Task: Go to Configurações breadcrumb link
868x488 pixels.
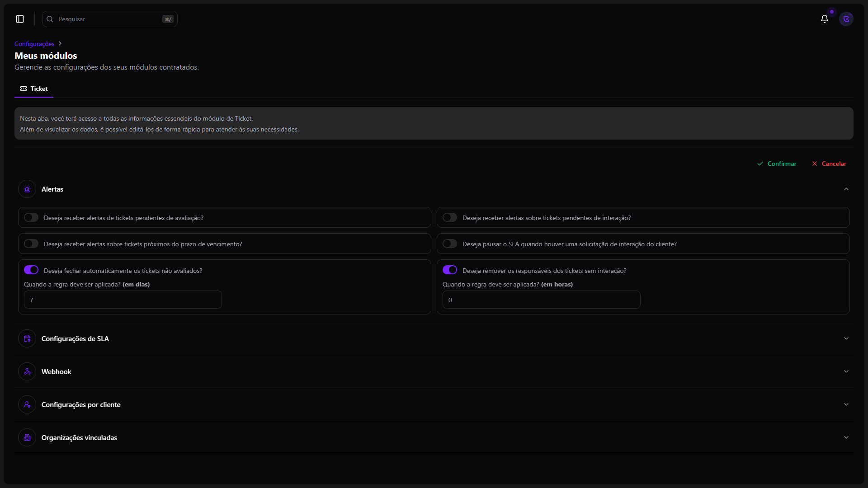Action: (34, 44)
